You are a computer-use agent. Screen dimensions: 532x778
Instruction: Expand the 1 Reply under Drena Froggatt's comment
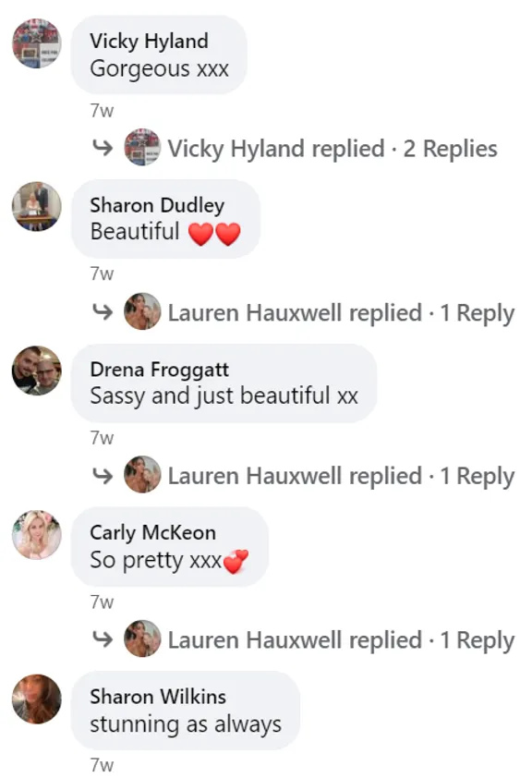point(341,477)
